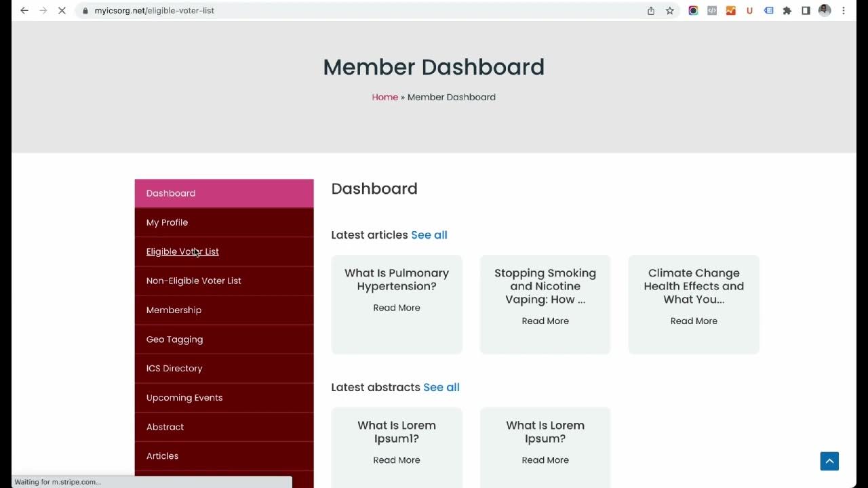Read More on Climate Change article

694,321
